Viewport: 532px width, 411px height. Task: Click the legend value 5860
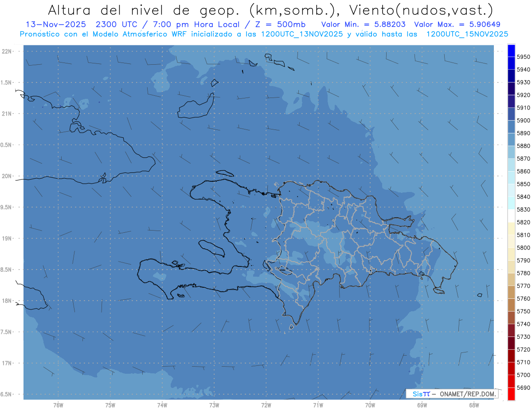click(x=524, y=171)
